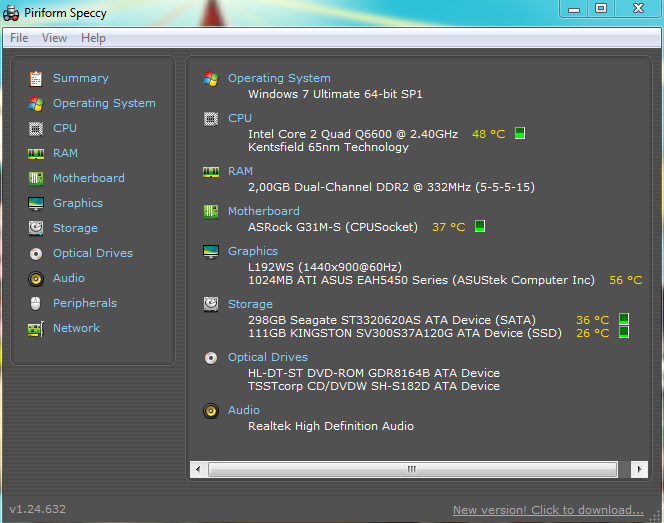Viewport: 664px width, 523px height.
Task: Click the Storage drive icon in summary pane
Action: pos(211,304)
